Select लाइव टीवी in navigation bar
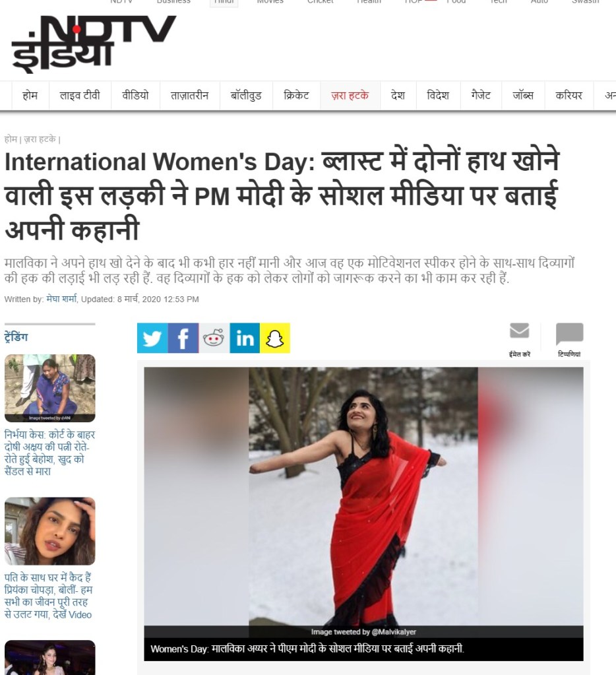This screenshot has width=616, height=675. 80,95
